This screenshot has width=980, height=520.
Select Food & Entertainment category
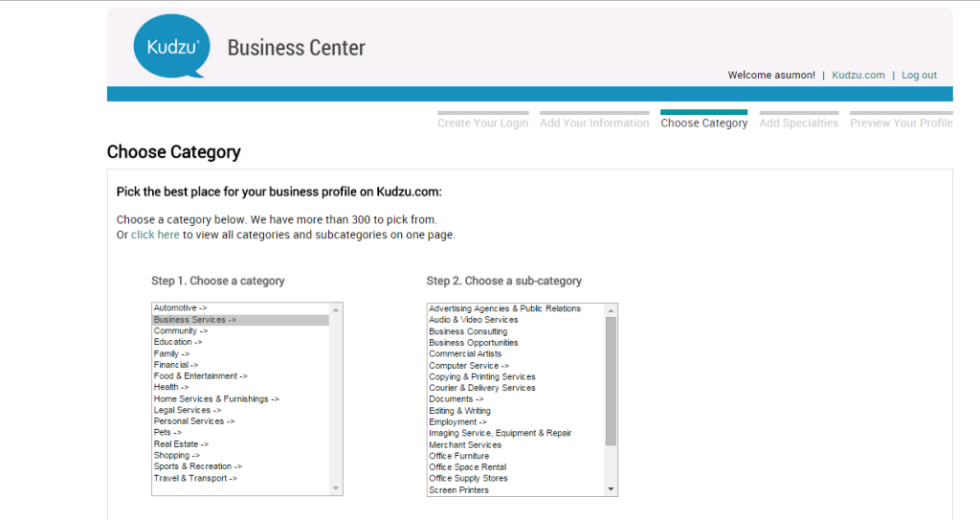[x=240, y=376]
